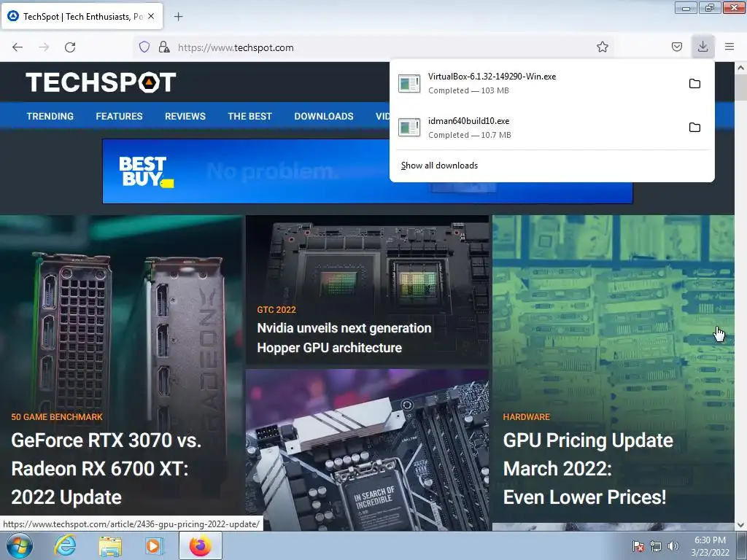Click the forward arrow navigation button
The width and height of the screenshot is (747, 560).
coord(44,47)
